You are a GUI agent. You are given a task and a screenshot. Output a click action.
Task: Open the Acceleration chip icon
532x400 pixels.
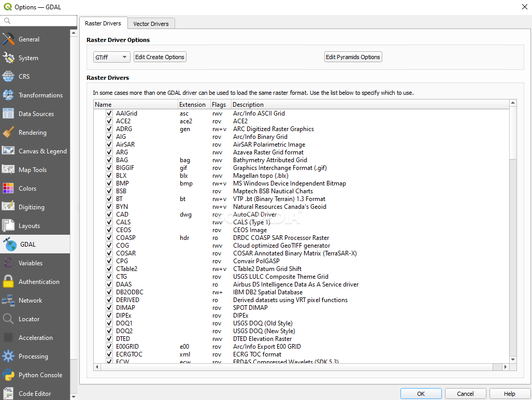8,338
